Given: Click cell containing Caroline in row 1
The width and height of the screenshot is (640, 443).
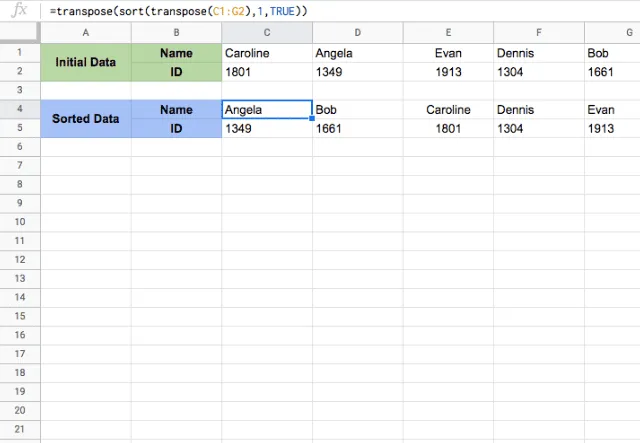Looking at the screenshot, I should point(267,53).
